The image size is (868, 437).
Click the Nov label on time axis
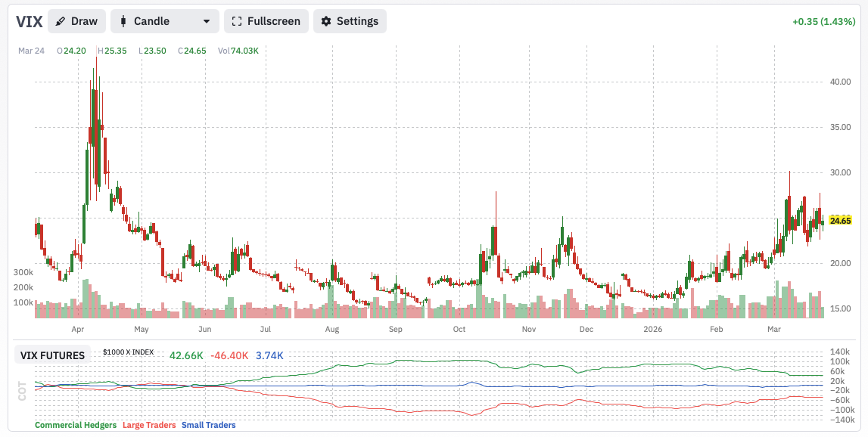[x=529, y=329]
